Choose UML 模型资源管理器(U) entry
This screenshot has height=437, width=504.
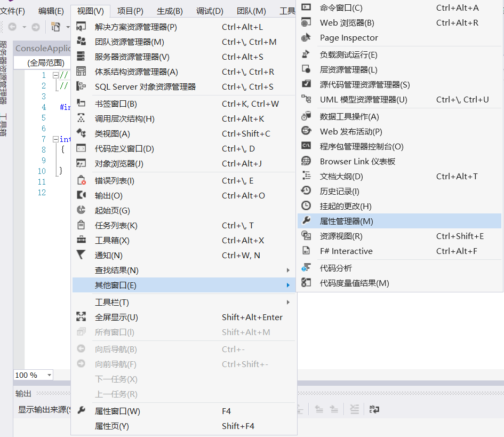[x=399, y=100]
